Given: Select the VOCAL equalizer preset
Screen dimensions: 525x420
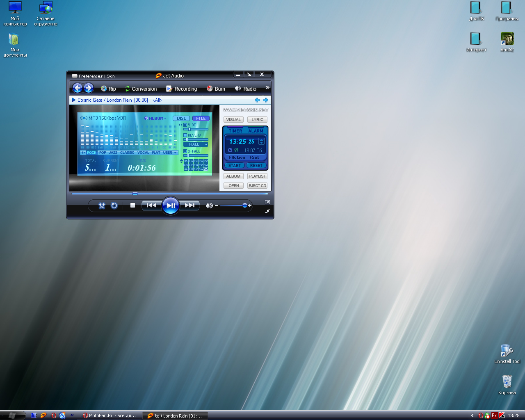Looking at the screenshot, I should pyautogui.click(x=143, y=153).
